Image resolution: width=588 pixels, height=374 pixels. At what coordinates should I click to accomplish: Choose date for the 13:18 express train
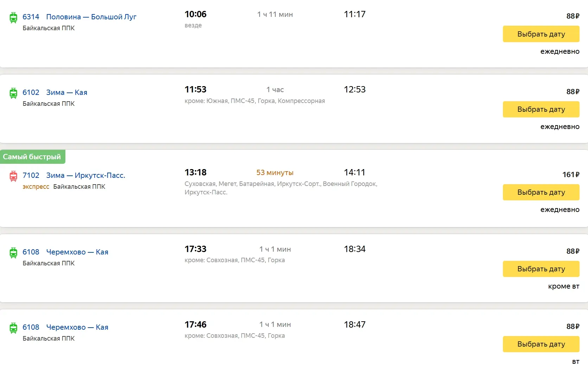click(x=541, y=192)
